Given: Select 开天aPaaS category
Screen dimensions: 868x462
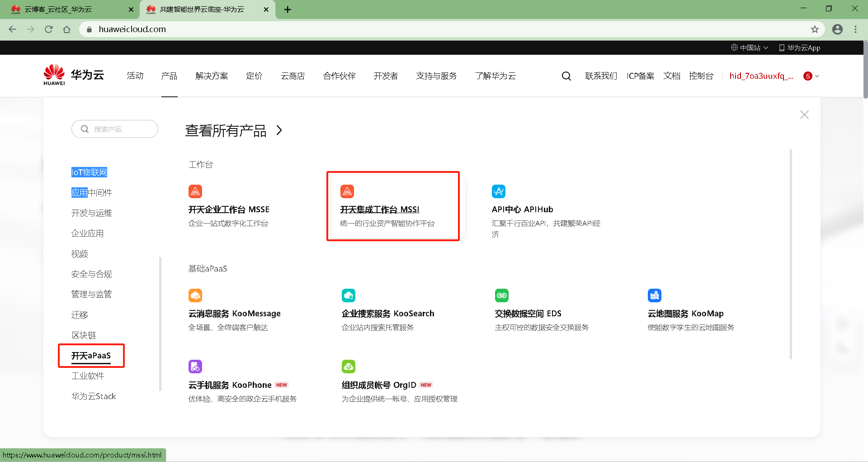Looking at the screenshot, I should click(91, 356).
